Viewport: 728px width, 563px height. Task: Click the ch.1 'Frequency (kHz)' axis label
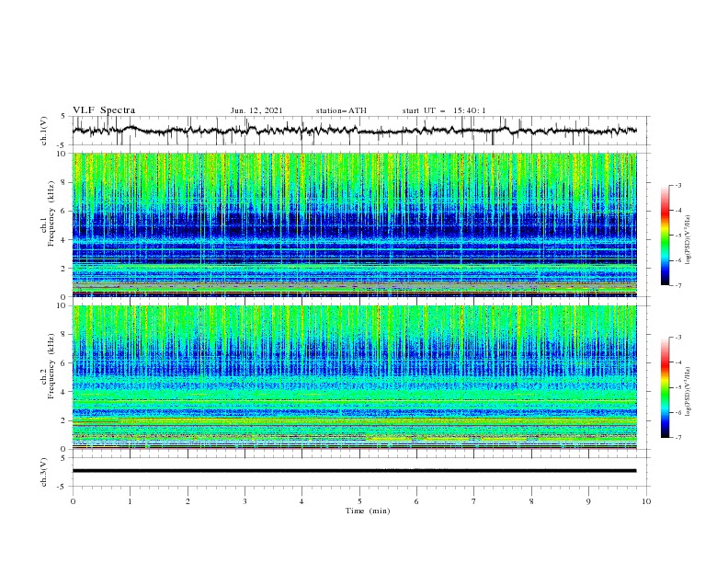(x=51, y=214)
